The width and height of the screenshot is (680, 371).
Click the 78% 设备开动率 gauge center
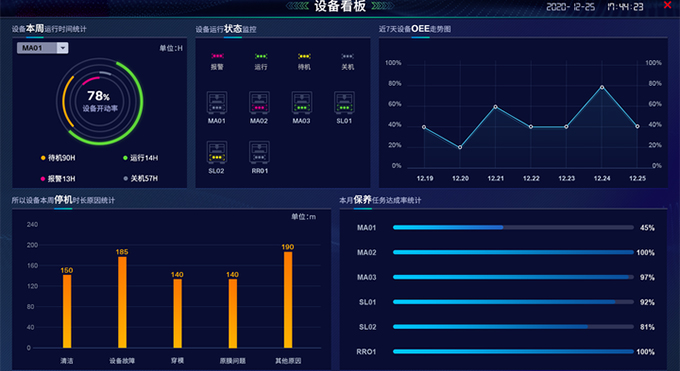coord(100,101)
